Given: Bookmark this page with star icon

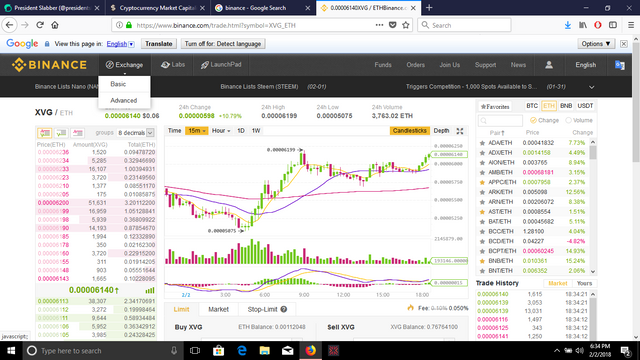Looking at the screenshot, I should pos(406,25).
